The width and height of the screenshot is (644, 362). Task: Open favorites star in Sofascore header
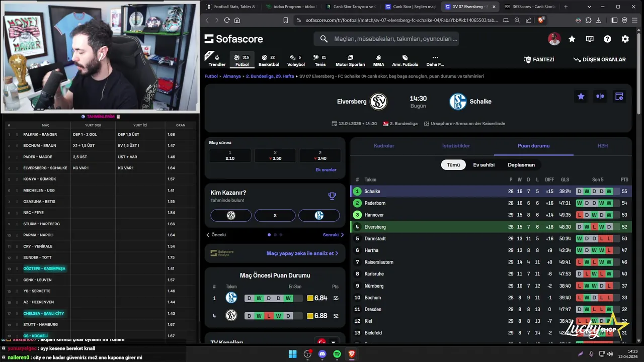click(572, 39)
